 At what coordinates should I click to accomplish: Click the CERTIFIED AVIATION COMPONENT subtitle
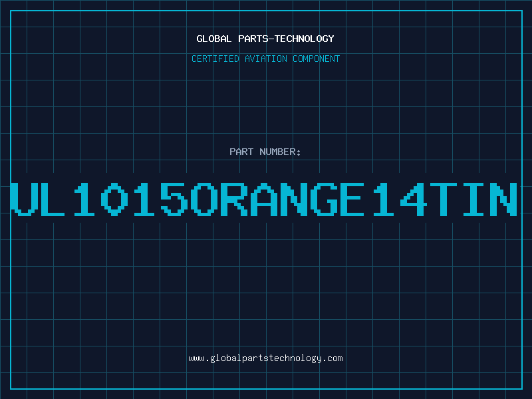tap(265, 59)
